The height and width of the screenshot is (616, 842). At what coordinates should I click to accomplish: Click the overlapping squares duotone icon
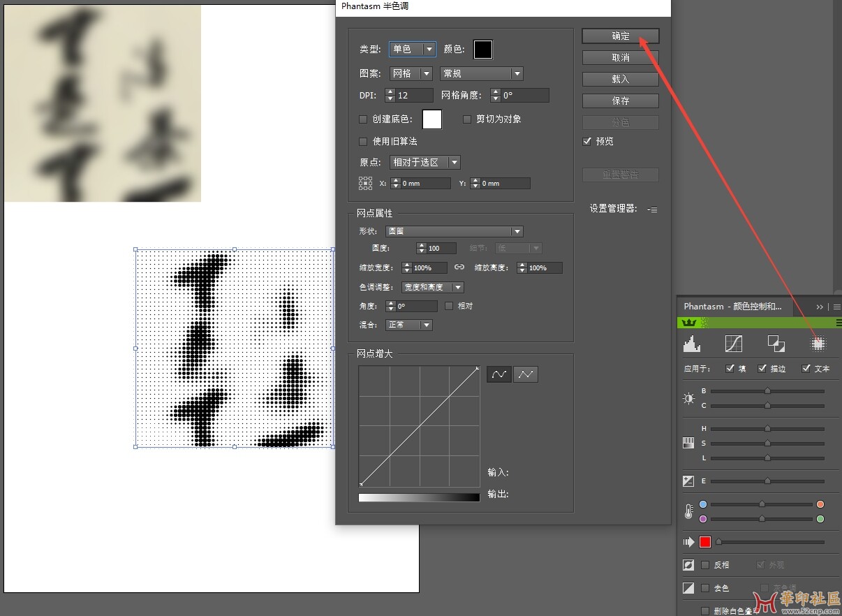pos(776,343)
